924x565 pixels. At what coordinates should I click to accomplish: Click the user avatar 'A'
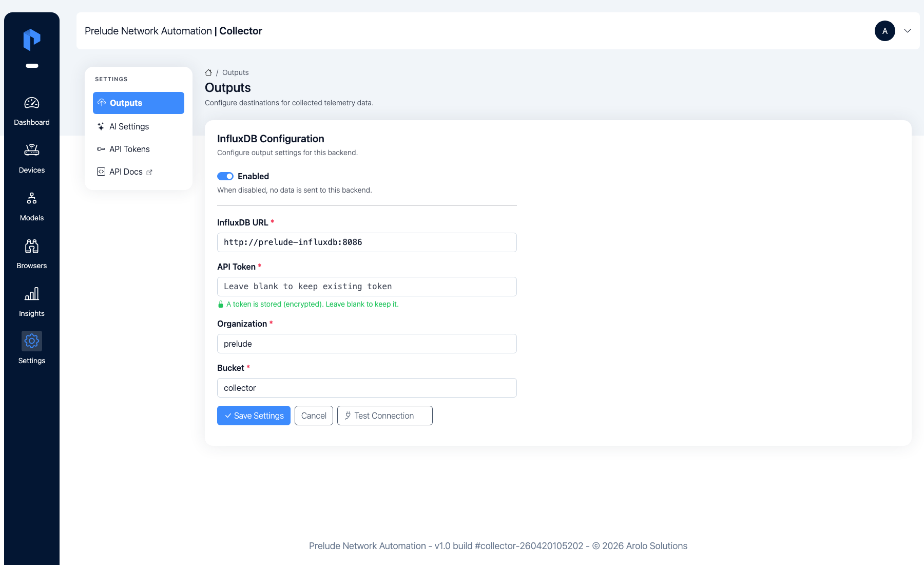pyautogui.click(x=885, y=31)
